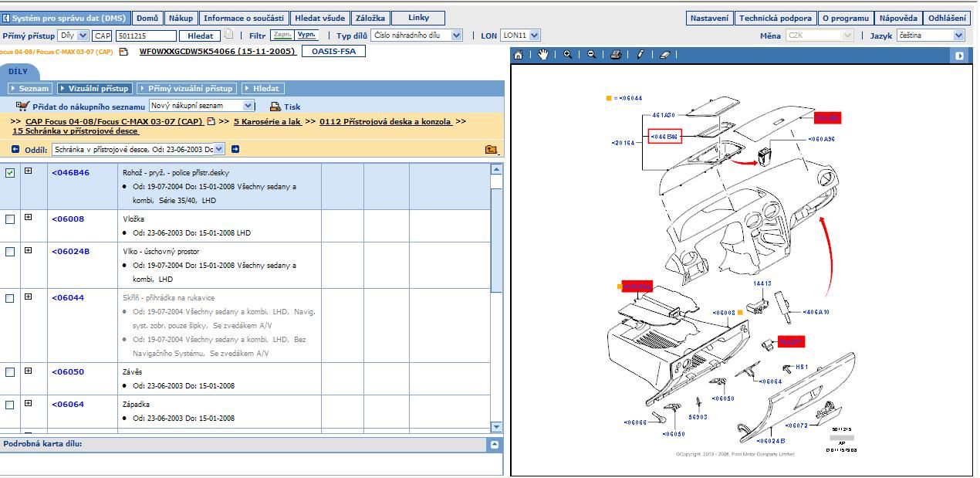Print the diagram with printer icon

click(x=616, y=55)
